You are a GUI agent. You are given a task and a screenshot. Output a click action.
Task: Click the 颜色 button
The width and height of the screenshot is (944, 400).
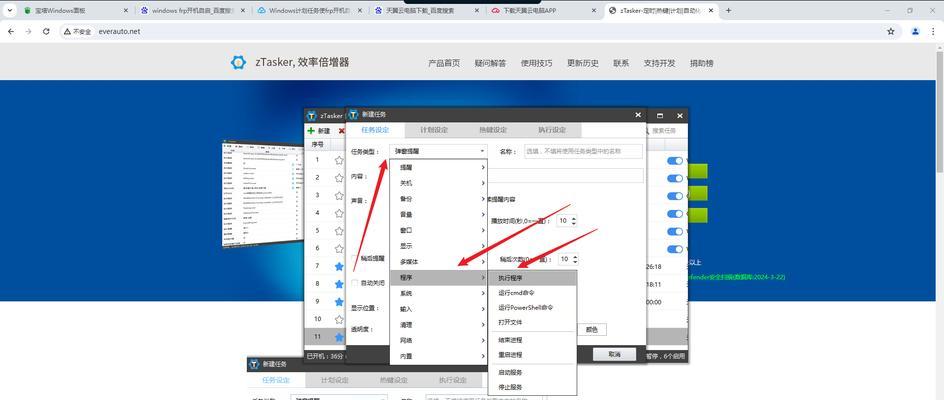click(x=592, y=330)
